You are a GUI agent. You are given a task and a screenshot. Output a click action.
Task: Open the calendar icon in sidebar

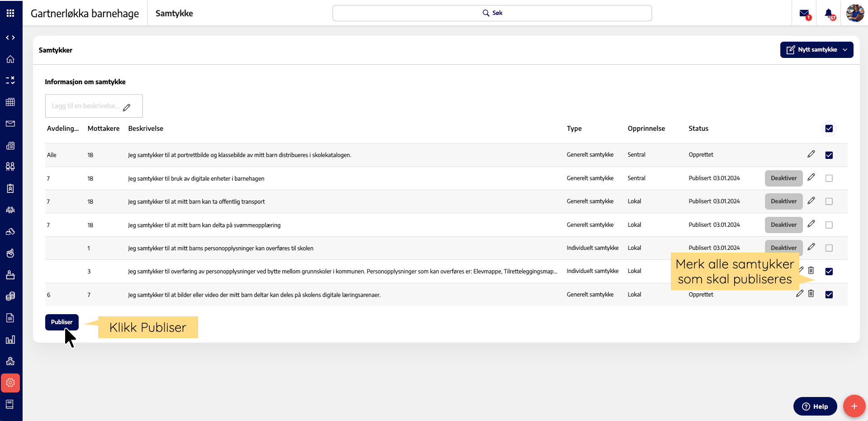10,102
